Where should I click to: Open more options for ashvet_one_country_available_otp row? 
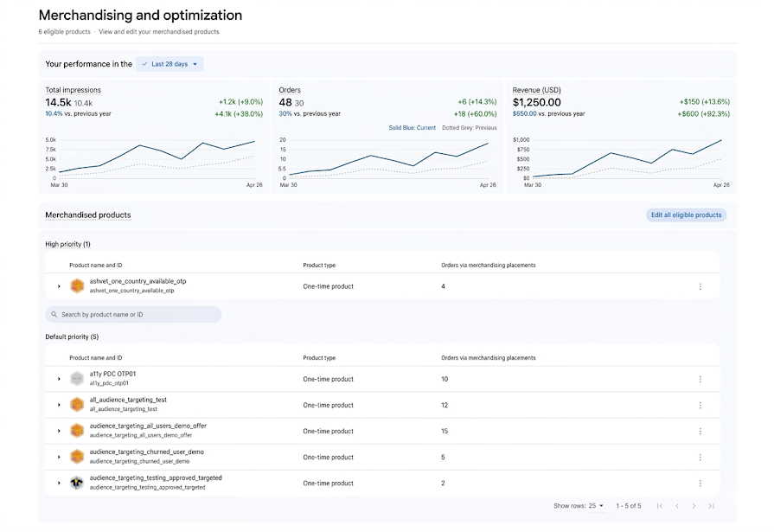click(x=700, y=286)
